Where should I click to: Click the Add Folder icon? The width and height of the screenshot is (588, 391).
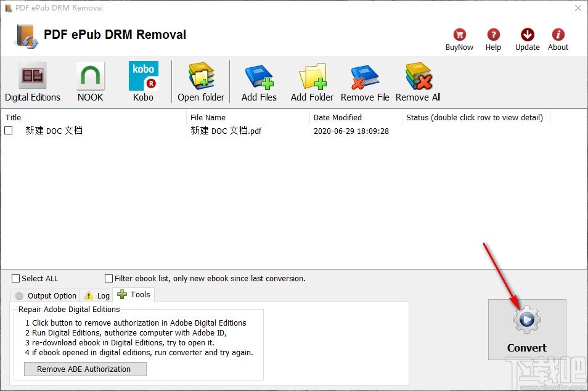tap(312, 82)
